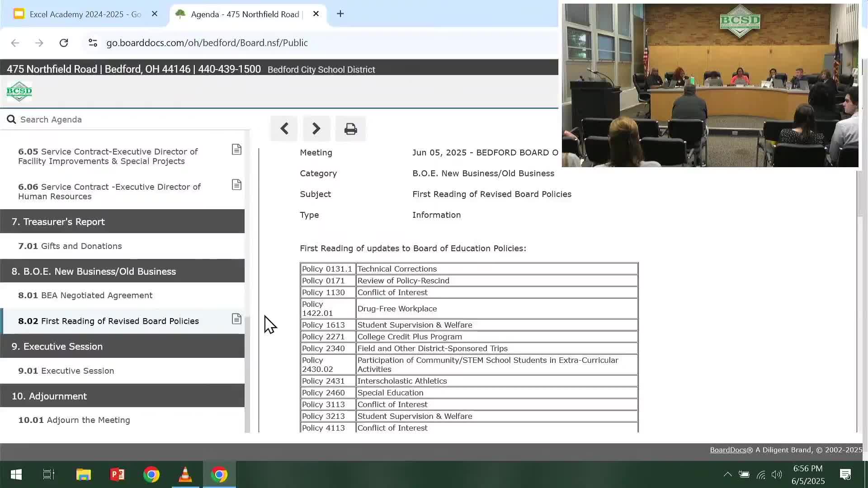Open site information icon in address bar
Viewport: 868px width, 488px height.
tap(93, 42)
